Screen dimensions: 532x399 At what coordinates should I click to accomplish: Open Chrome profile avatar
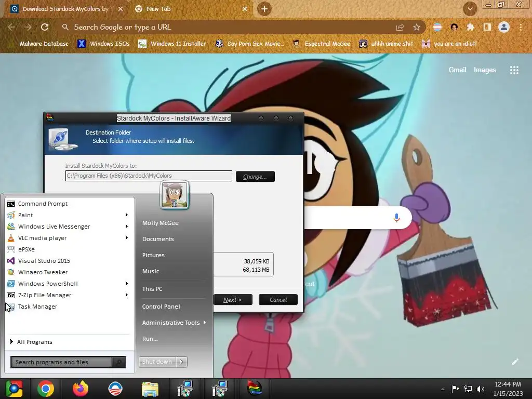click(504, 27)
